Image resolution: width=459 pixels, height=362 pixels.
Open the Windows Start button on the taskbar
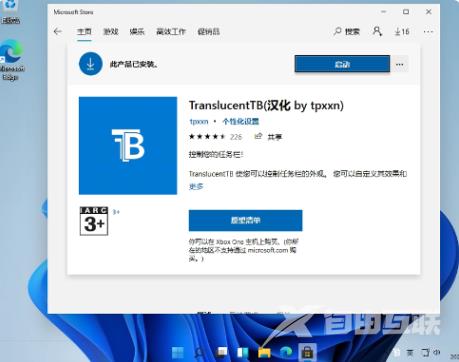coord(178,352)
